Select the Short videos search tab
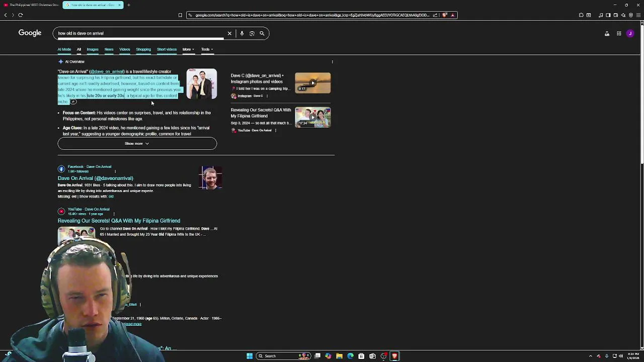The width and height of the screenshot is (644, 362). (167, 49)
